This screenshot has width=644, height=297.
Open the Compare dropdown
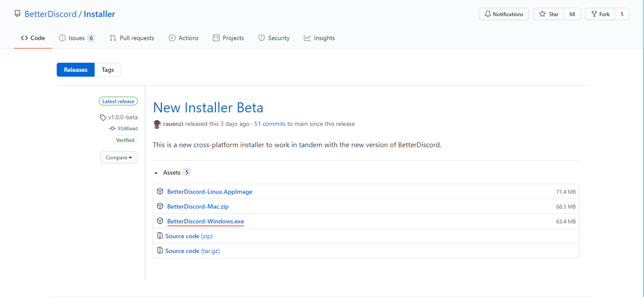pos(119,157)
